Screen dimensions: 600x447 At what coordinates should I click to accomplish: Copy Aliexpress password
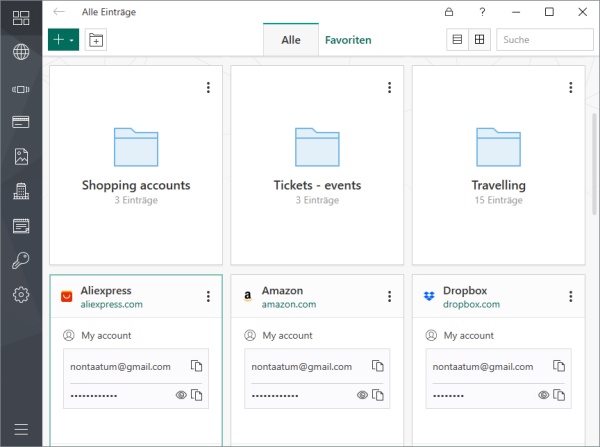[x=197, y=395]
